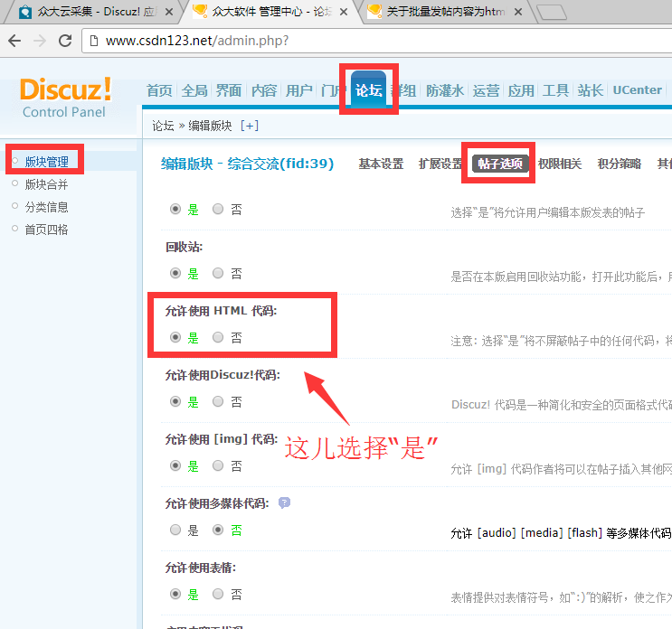The width and height of the screenshot is (672, 629).
Task: Select 是 for 允许使用Discuz!代码
Action: (x=175, y=401)
